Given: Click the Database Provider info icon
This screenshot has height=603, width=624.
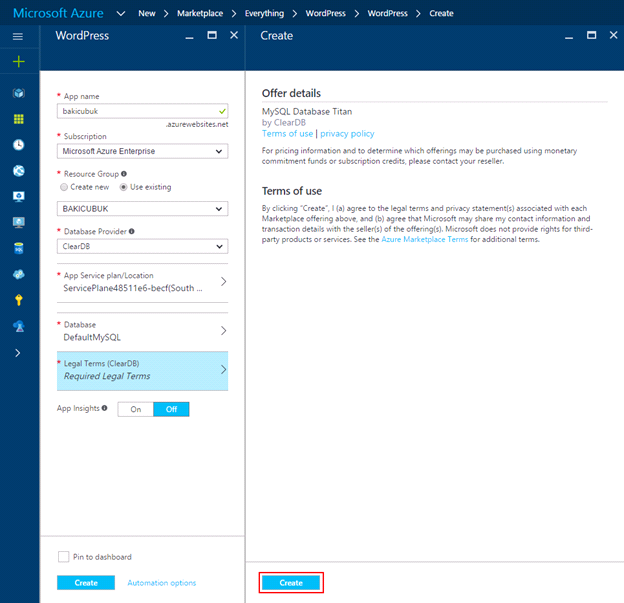Looking at the screenshot, I should point(132,231).
